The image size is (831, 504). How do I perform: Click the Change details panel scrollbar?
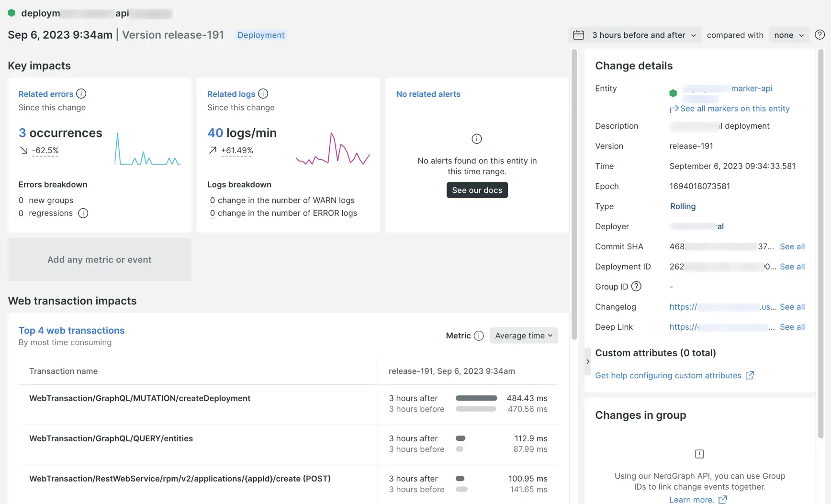[x=820, y=243]
